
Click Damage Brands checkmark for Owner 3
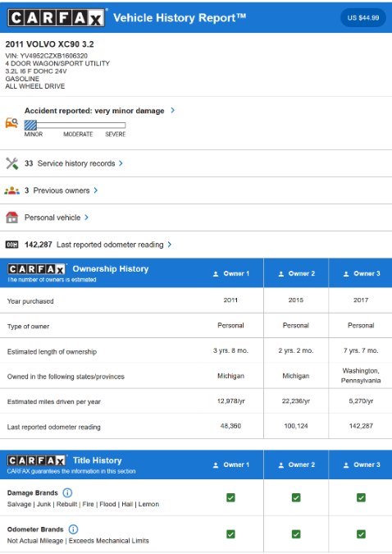(x=361, y=497)
